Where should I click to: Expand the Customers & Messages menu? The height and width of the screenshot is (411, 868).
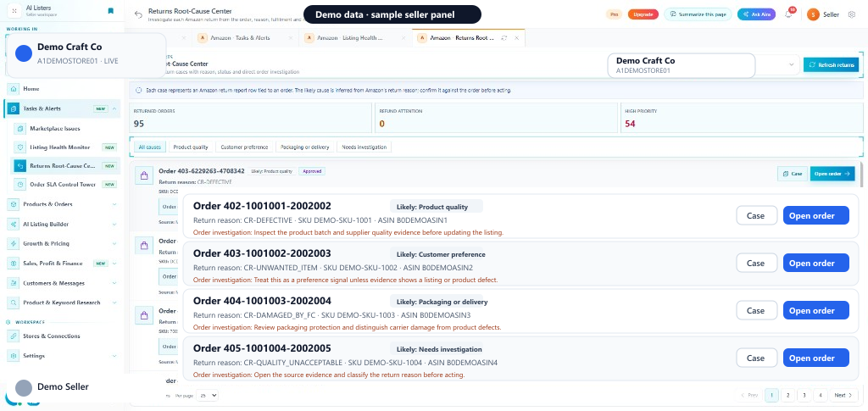click(114, 283)
